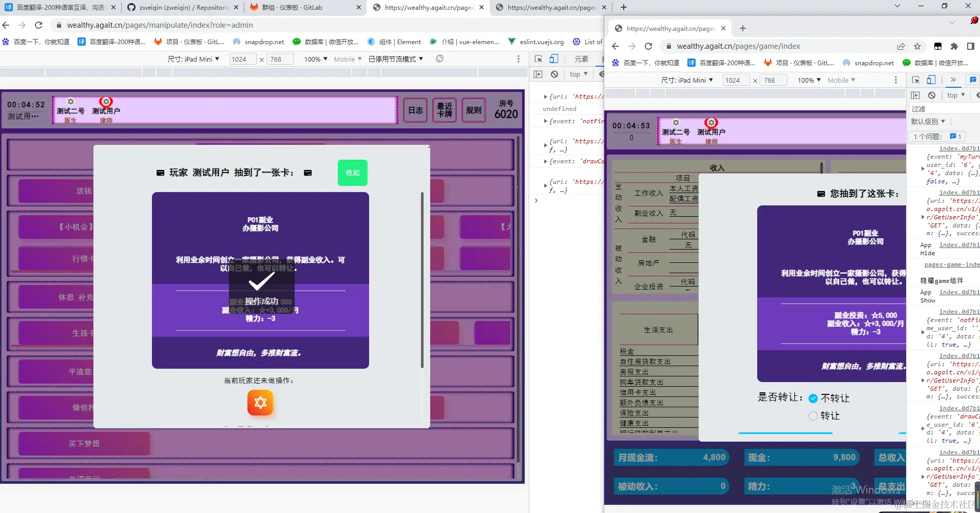Click the 百度一下 bookmark in the left window
The width and height of the screenshot is (980, 513).
click(x=36, y=42)
